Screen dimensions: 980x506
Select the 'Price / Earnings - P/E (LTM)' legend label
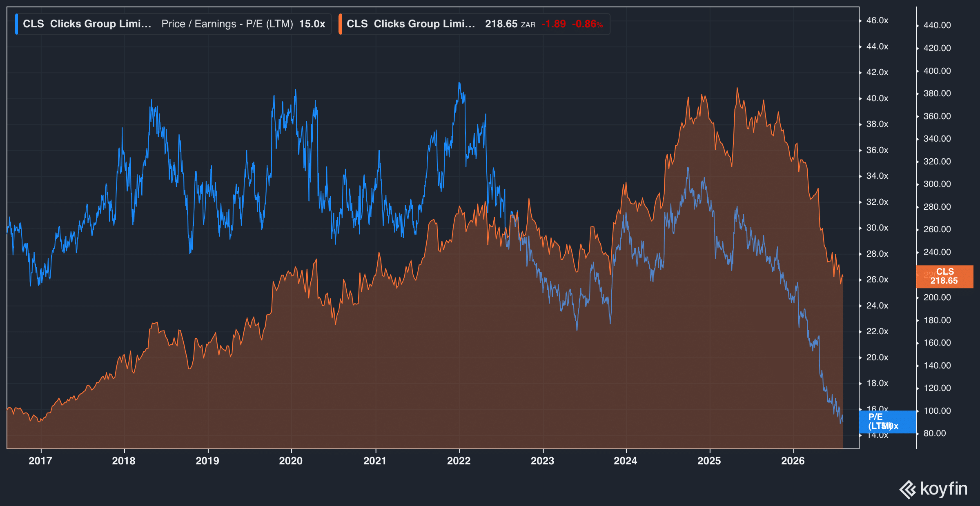(227, 24)
